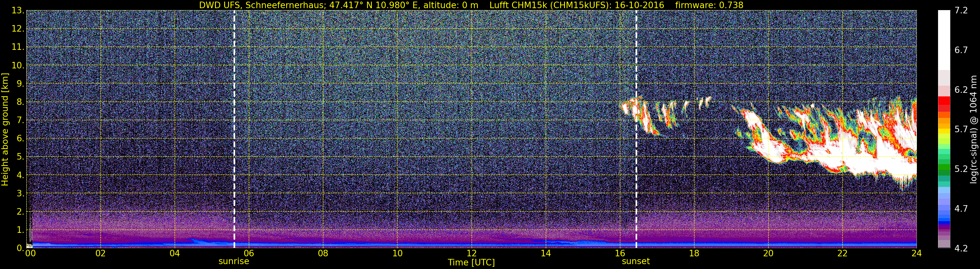Click the time axis tick label 20
The image size is (980, 269).
(768, 253)
